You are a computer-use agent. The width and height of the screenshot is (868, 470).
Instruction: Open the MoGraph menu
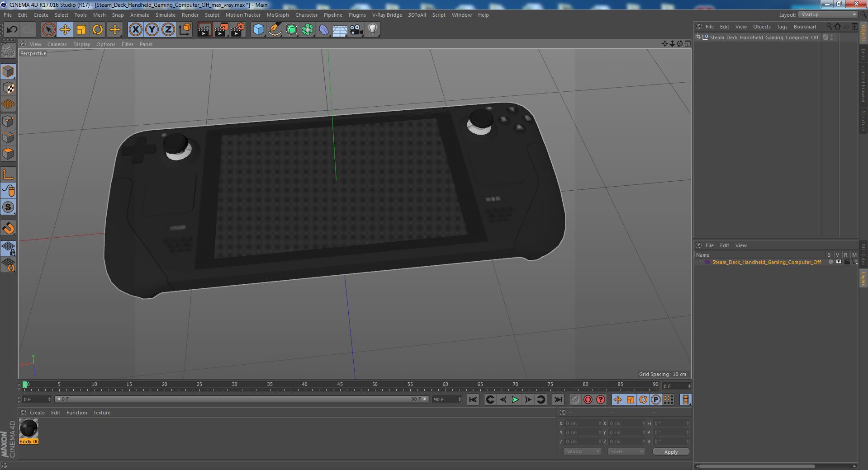[x=278, y=15]
